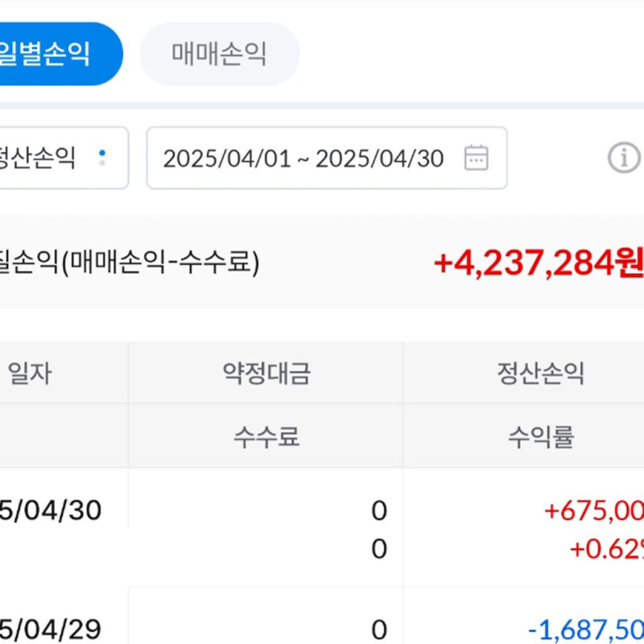This screenshot has height=644, width=644.
Task: Click the +675,00 profit value for 04/30
Action: pyautogui.click(x=593, y=510)
